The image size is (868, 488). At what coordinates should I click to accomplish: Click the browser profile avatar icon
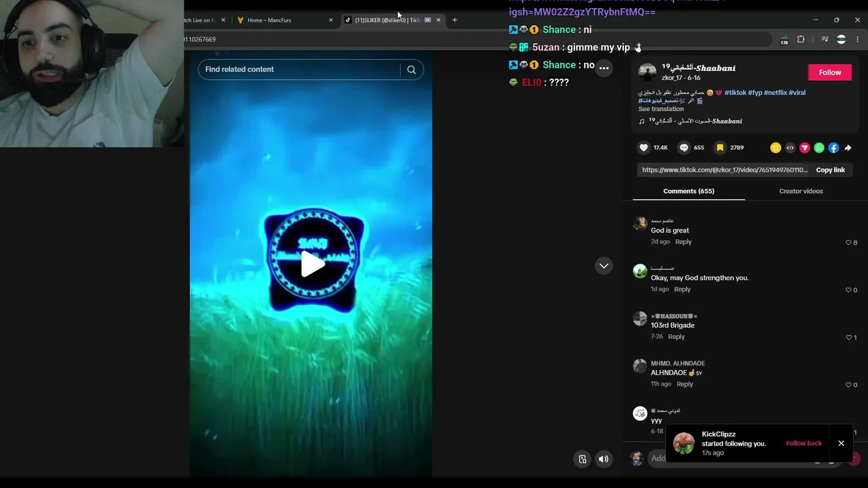point(841,39)
